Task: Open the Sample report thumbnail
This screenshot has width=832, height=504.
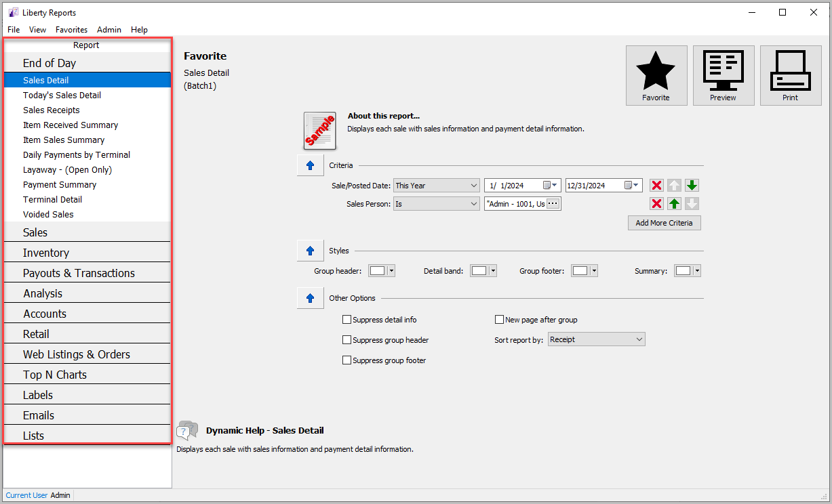Action: tap(319, 131)
